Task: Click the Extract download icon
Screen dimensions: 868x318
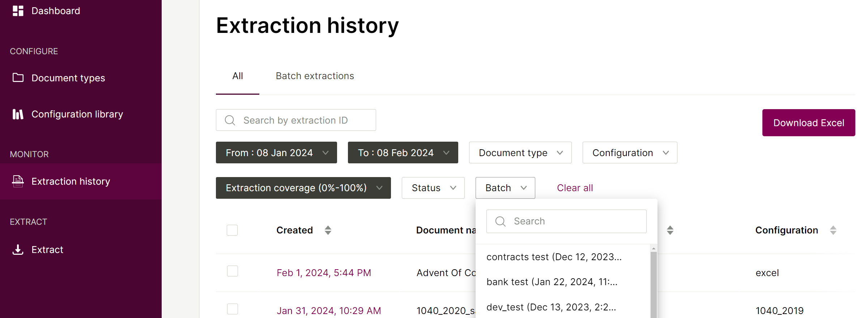Action: [x=18, y=249]
